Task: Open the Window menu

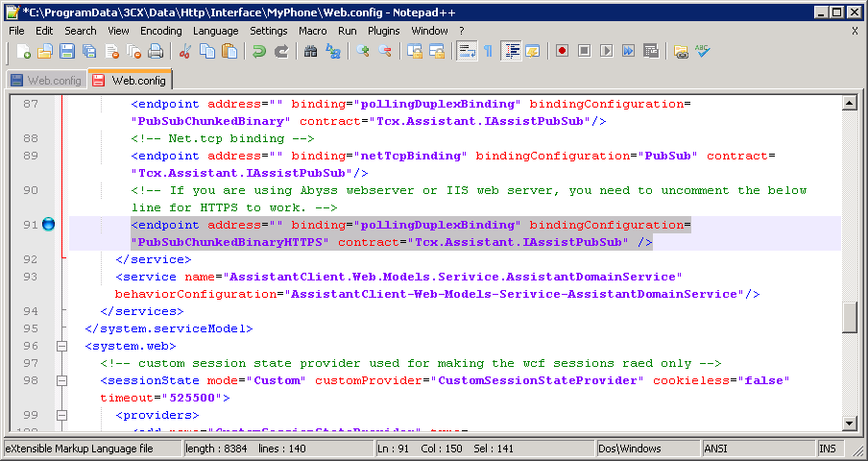Action: (429, 31)
